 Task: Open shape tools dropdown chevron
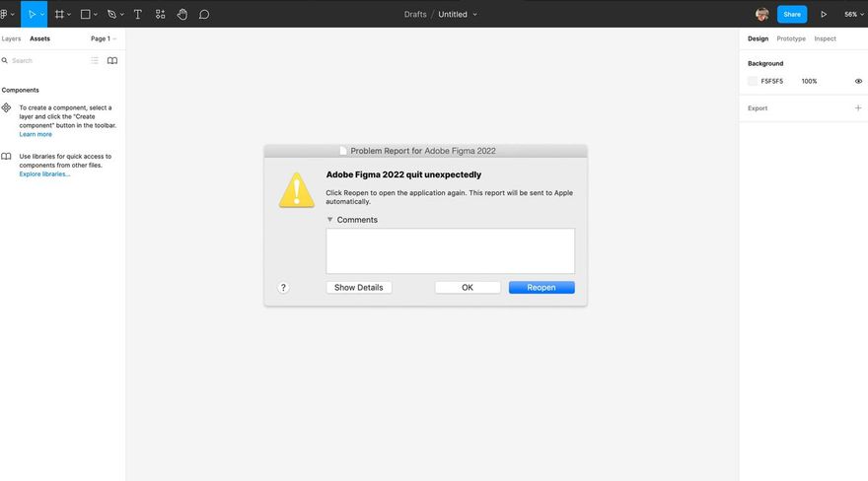click(x=96, y=15)
